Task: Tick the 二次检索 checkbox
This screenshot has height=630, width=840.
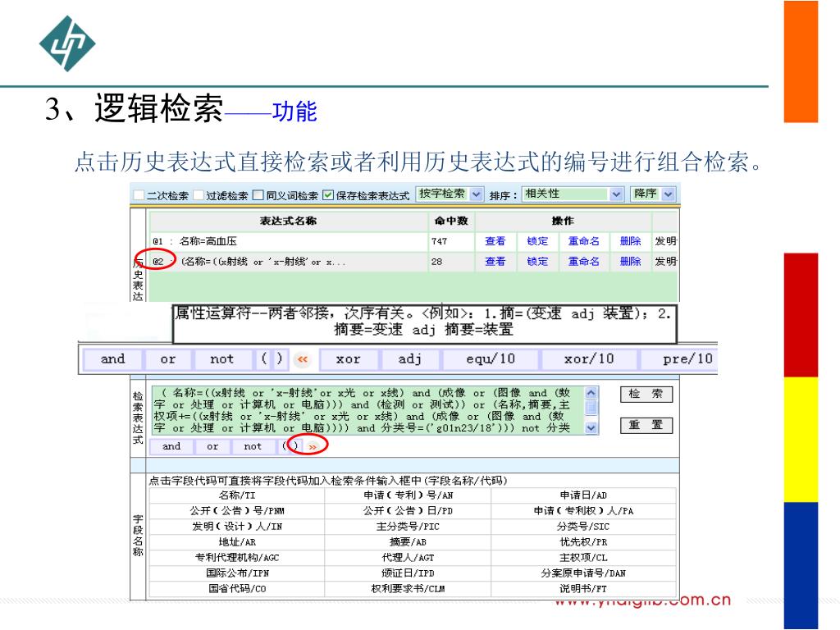Action: pos(139,195)
